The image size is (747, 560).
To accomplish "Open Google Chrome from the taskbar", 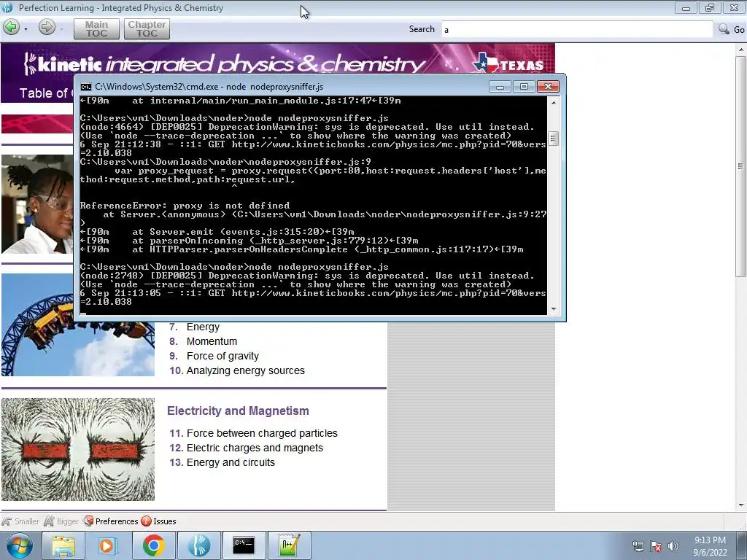I will (153, 545).
